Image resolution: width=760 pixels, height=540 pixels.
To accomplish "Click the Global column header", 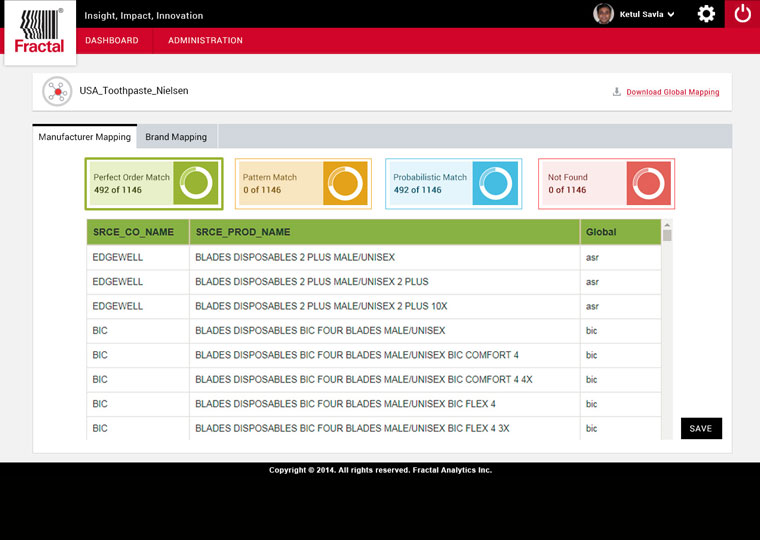I will tap(620, 232).
